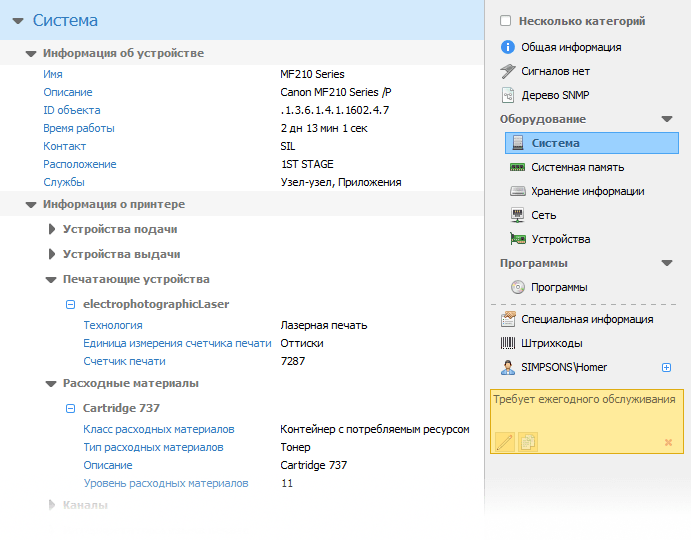This screenshot has height=540, width=691.
Task: Click Класс расходных материалов label
Action: click(x=159, y=429)
